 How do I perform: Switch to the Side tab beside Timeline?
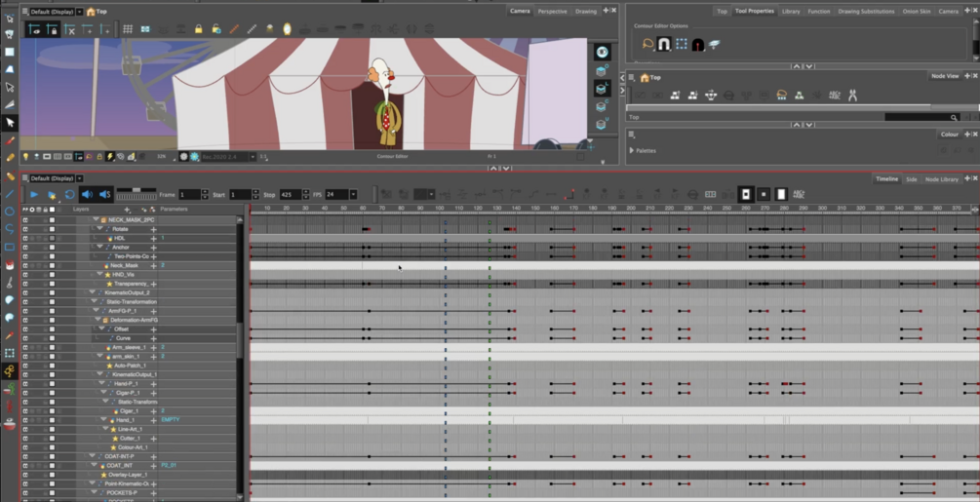click(911, 179)
